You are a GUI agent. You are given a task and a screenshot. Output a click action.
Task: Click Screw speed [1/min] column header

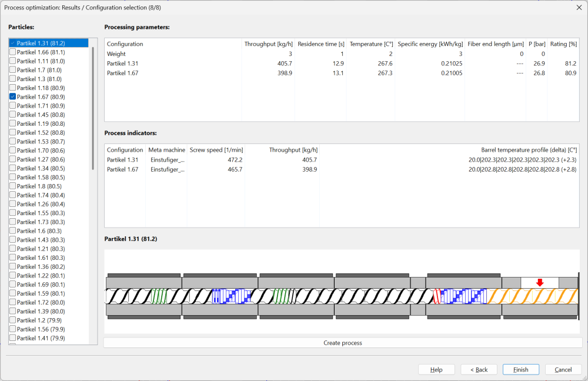click(x=216, y=149)
